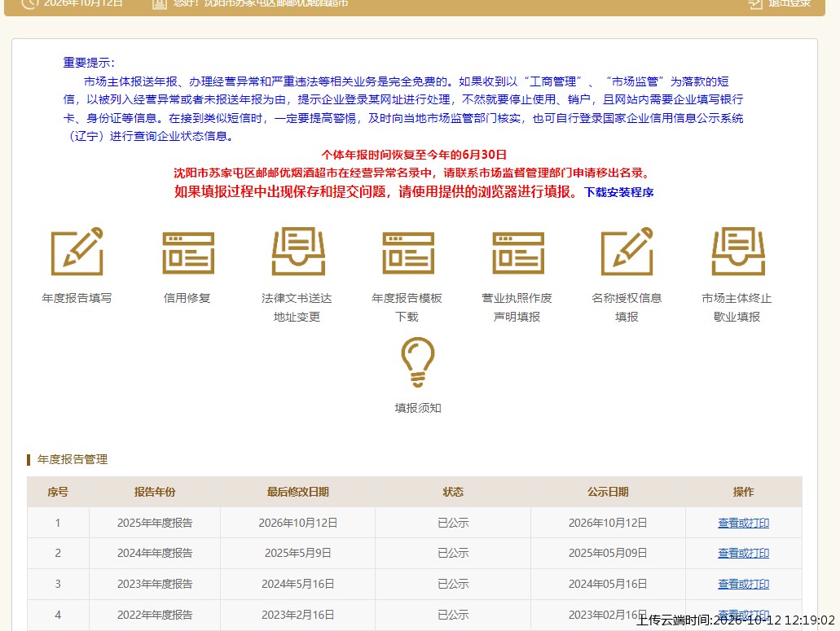
Task: Open 法律文书送达地址变更 inbox icon
Action: 298,251
